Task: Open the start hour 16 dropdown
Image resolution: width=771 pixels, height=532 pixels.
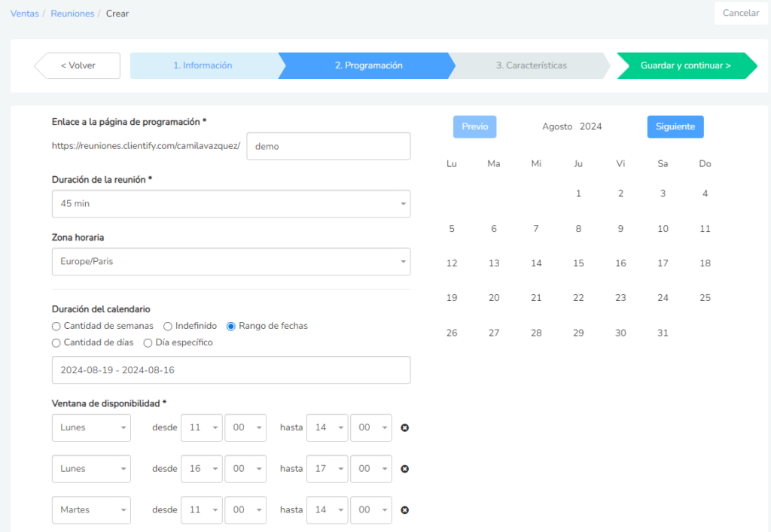Action: (202, 469)
